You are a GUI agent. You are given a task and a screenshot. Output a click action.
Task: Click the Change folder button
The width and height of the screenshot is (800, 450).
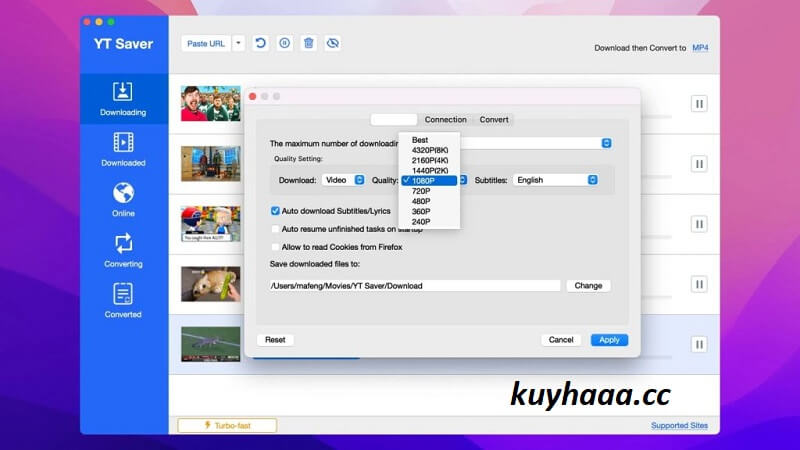(x=588, y=286)
